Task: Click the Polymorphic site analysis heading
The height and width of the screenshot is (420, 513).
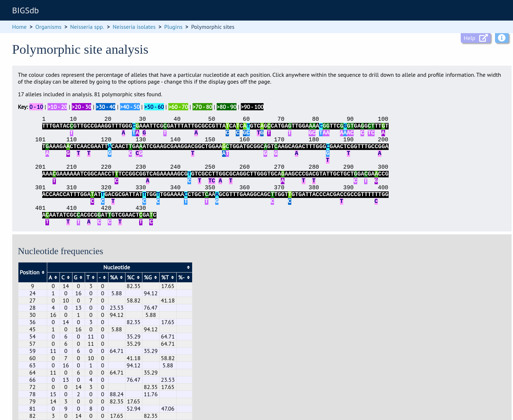Action: coord(80,50)
